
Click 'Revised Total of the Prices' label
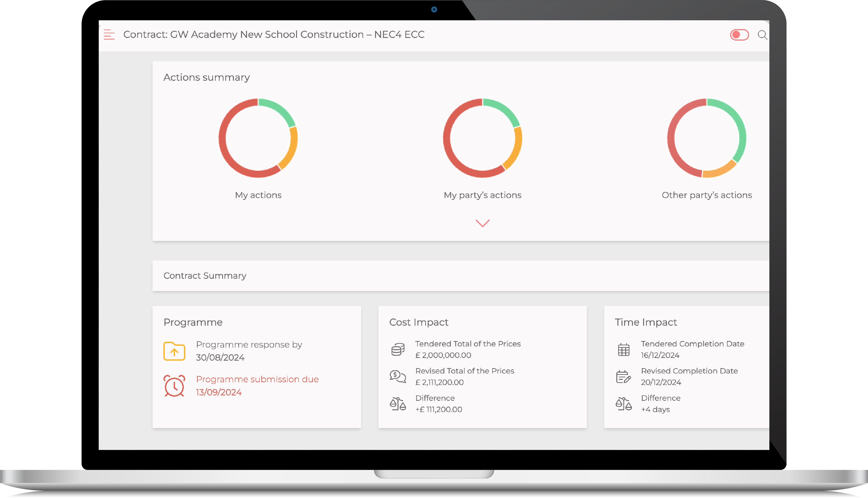pos(465,371)
